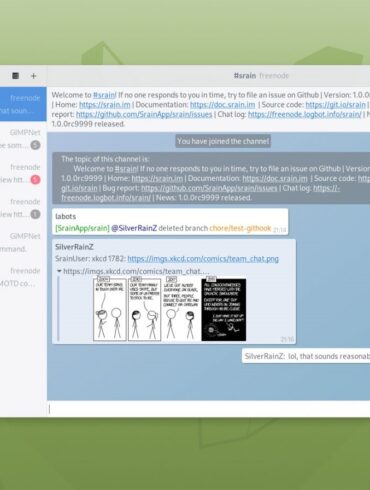
Task: Open the xkcd comic thumbnail
Action: 170,310
